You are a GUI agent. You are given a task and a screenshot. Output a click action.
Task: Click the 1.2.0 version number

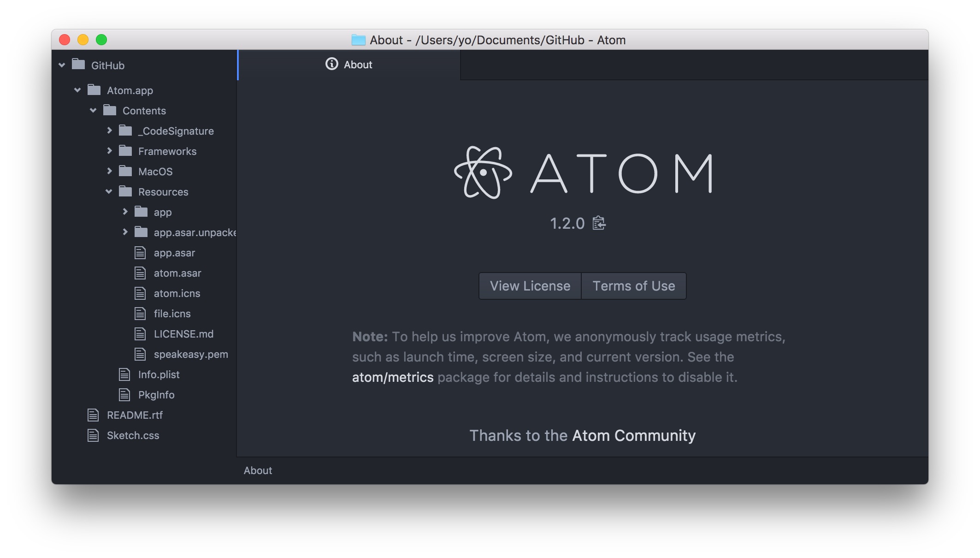(567, 224)
